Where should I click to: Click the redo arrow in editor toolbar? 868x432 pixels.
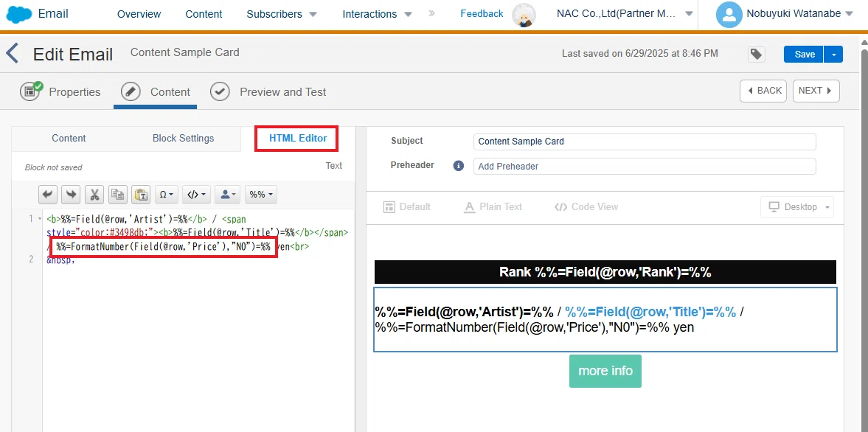tap(72, 195)
